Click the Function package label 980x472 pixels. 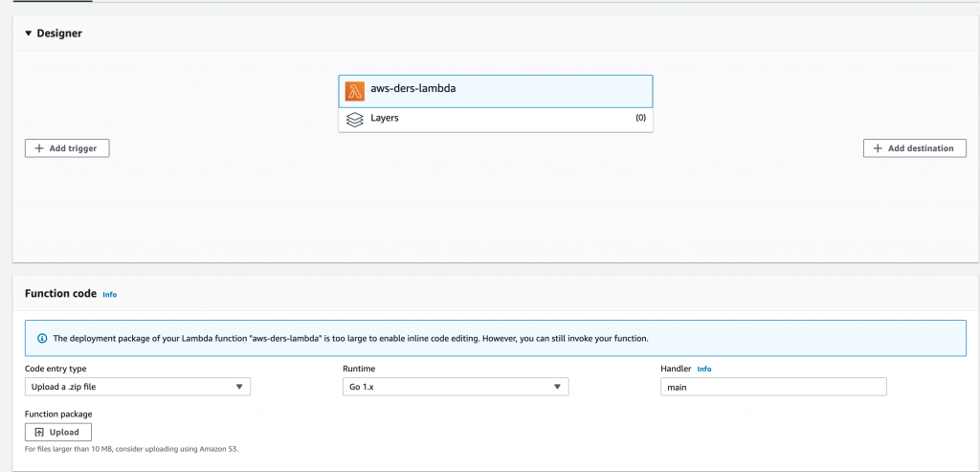tap(58, 414)
